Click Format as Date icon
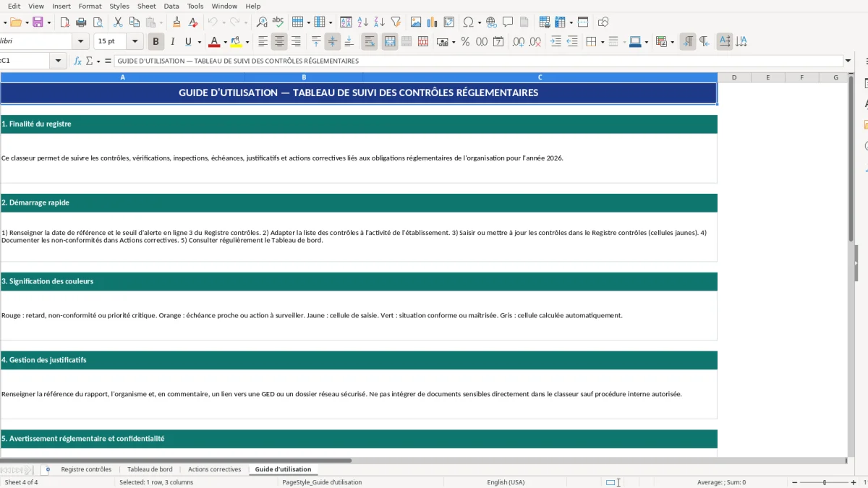This screenshot has width=868, height=488. (x=498, y=42)
